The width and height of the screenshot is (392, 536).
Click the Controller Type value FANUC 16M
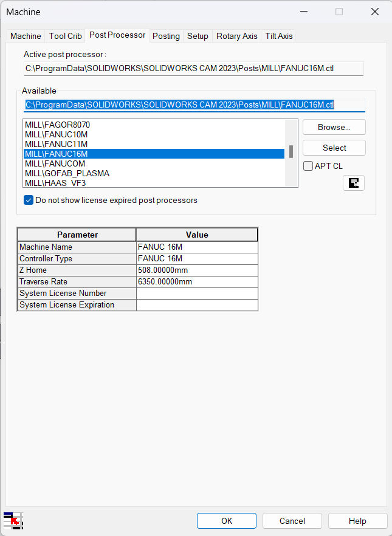[197, 258]
